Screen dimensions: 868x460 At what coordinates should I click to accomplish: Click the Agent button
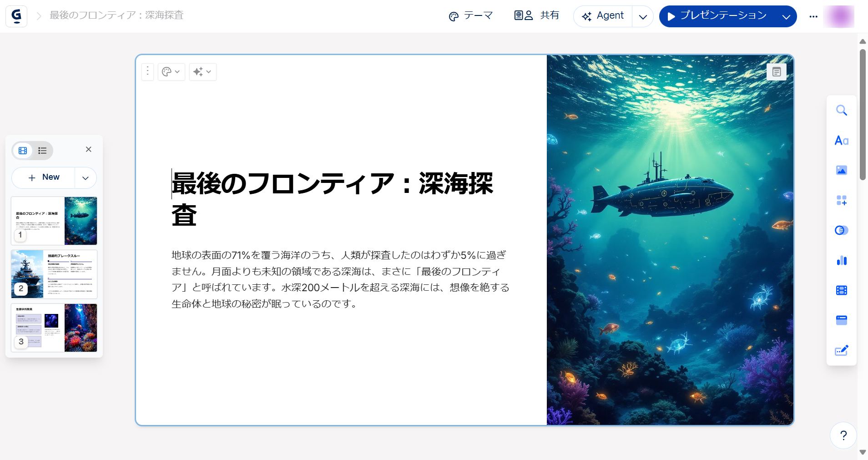click(x=603, y=16)
